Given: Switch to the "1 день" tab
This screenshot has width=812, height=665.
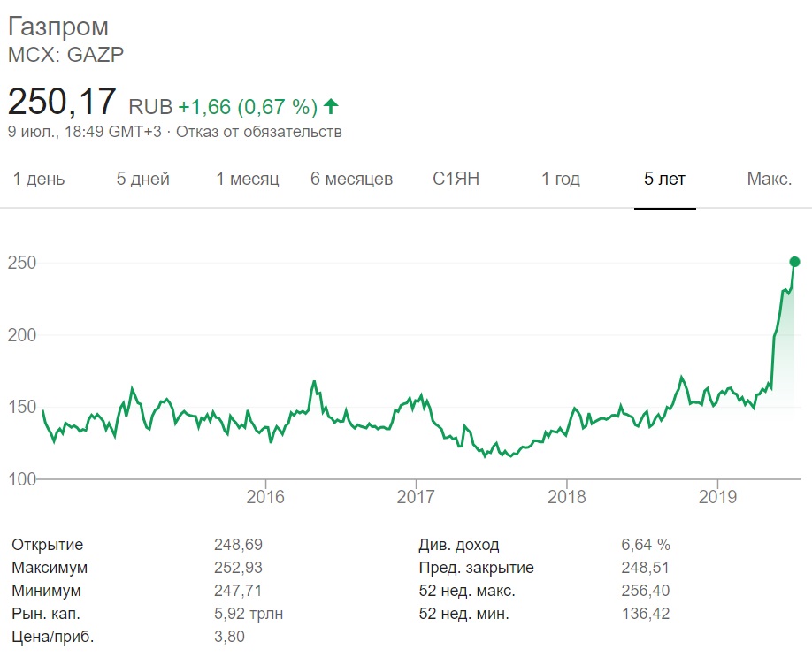Looking at the screenshot, I should pos(39,180).
